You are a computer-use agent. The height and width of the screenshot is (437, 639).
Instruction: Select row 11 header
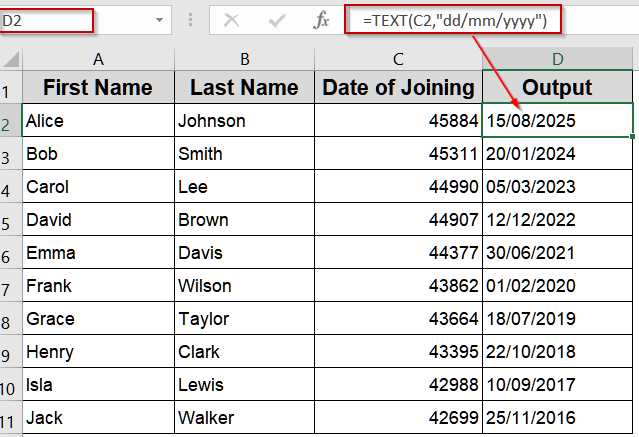11,417
